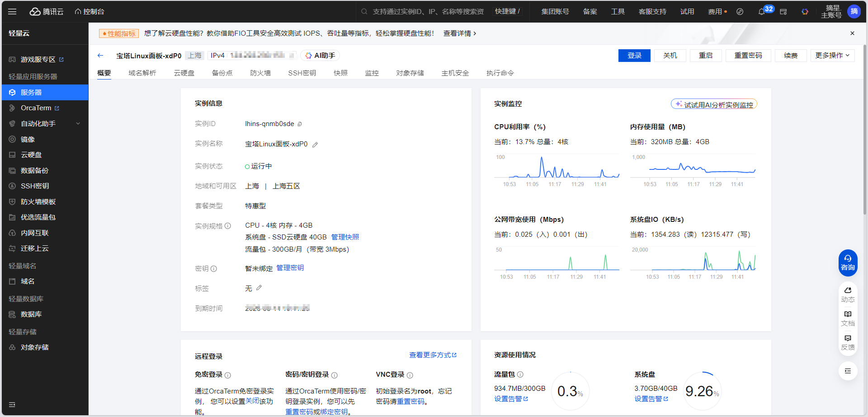The image size is (868, 417).
Task: Expand 查看详情 in the banner
Action: pyautogui.click(x=459, y=33)
